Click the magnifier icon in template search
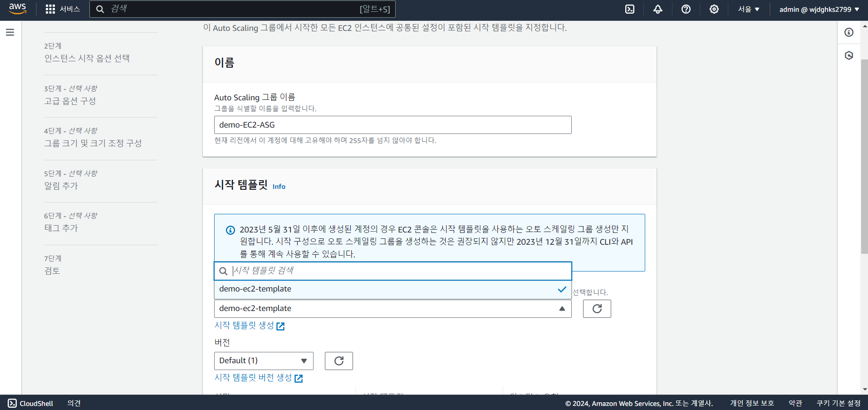 click(223, 271)
